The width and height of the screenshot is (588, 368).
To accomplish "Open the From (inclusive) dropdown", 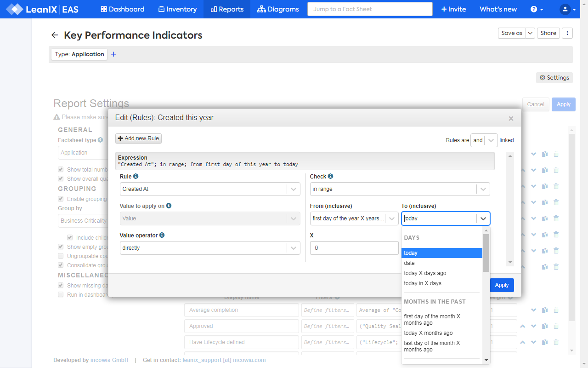I will 354,218.
